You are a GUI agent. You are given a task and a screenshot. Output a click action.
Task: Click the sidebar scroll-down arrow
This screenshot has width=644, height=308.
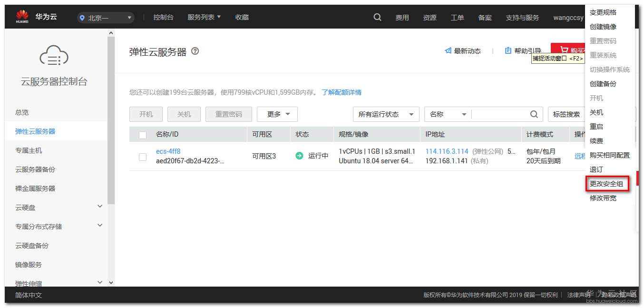(x=111, y=283)
